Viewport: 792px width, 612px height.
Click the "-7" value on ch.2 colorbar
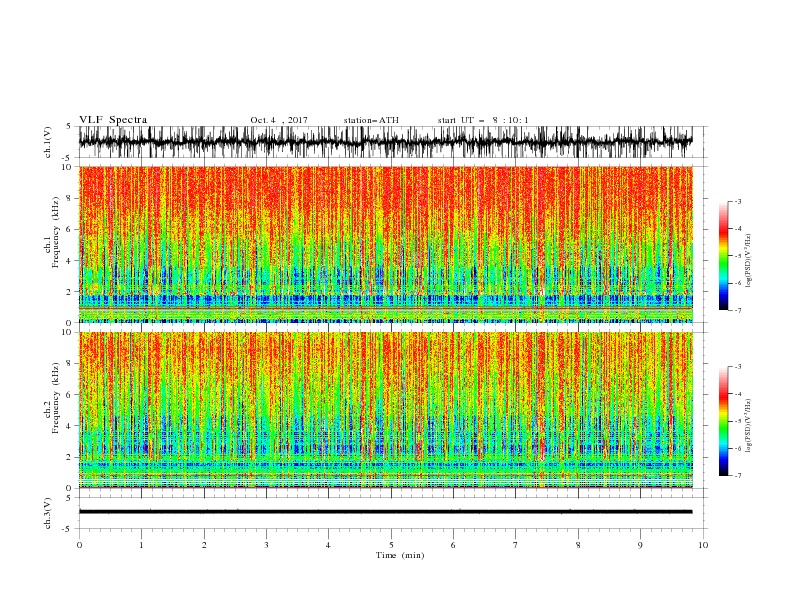click(737, 475)
